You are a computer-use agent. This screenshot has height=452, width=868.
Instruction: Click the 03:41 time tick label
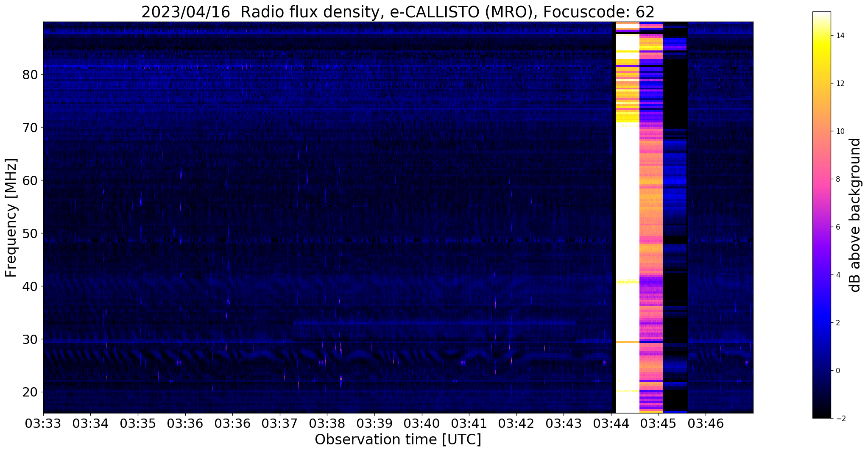pos(469,423)
